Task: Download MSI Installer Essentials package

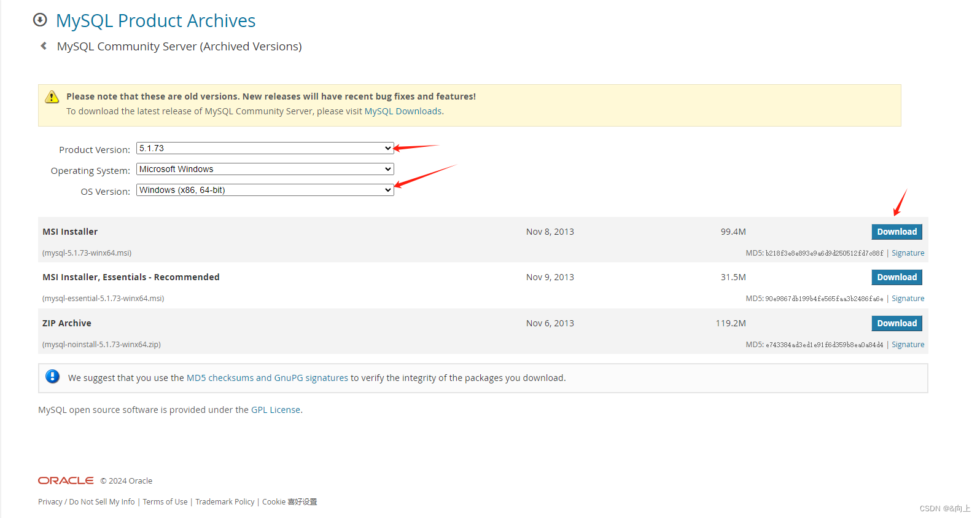Action: click(896, 277)
